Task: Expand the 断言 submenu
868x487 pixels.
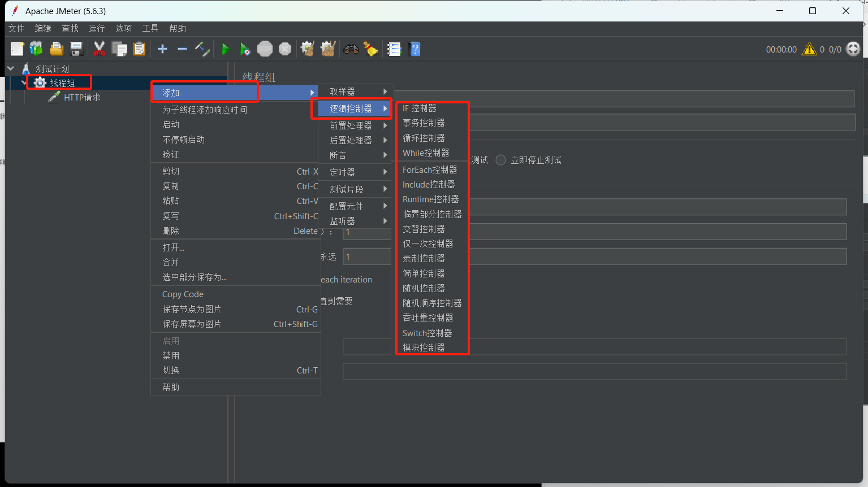Action: tap(355, 155)
